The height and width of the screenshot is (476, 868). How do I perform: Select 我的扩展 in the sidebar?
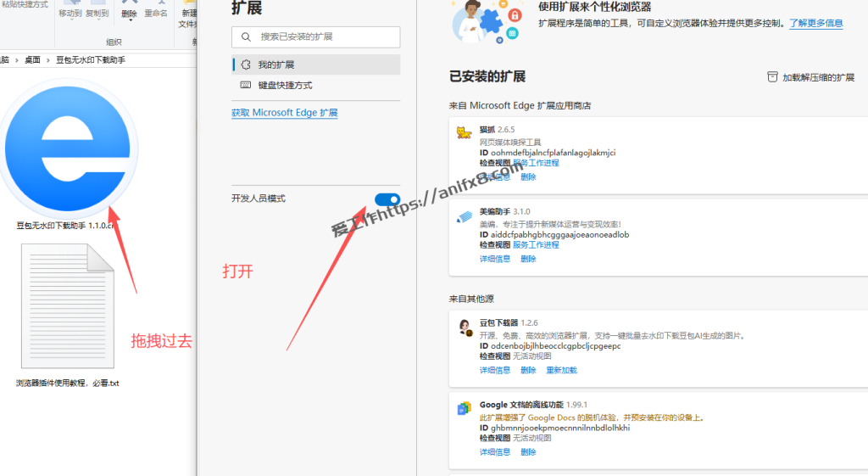(276, 64)
